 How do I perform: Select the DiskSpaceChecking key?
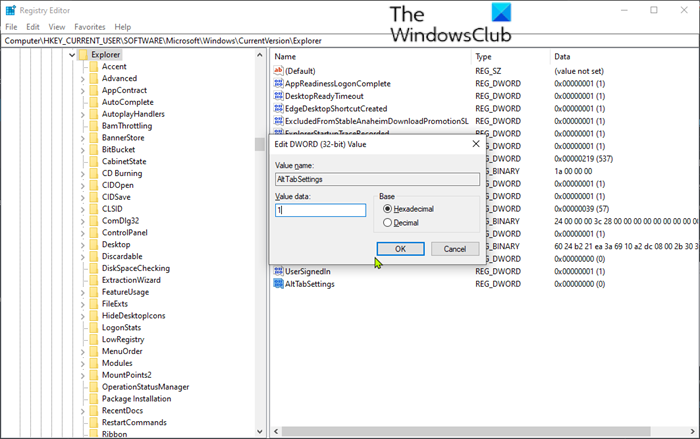click(x=136, y=268)
